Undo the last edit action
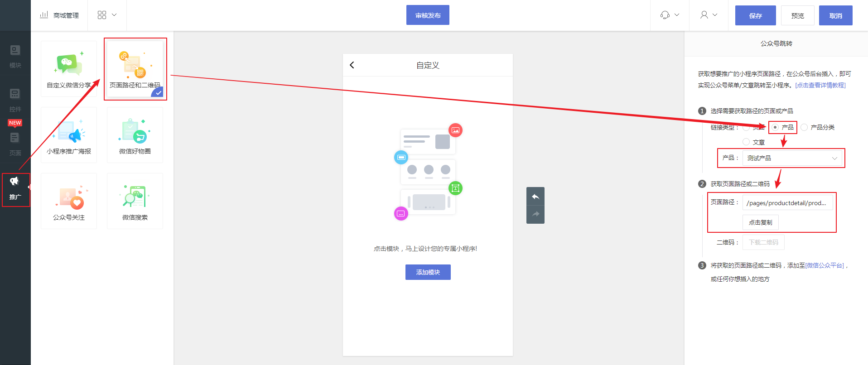 [535, 197]
